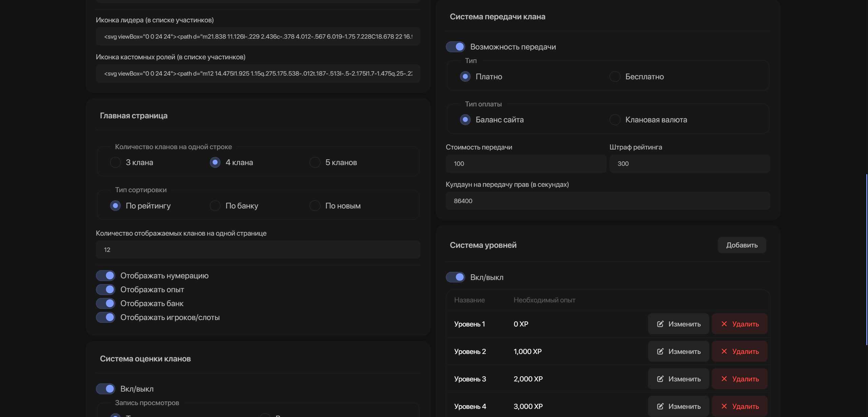This screenshot has height=417, width=868.
Task: Sort clans По банку
Action: 215,206
